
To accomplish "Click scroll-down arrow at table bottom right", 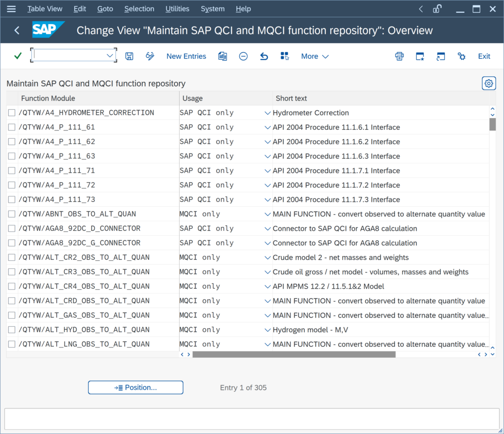I will (492, 354).
